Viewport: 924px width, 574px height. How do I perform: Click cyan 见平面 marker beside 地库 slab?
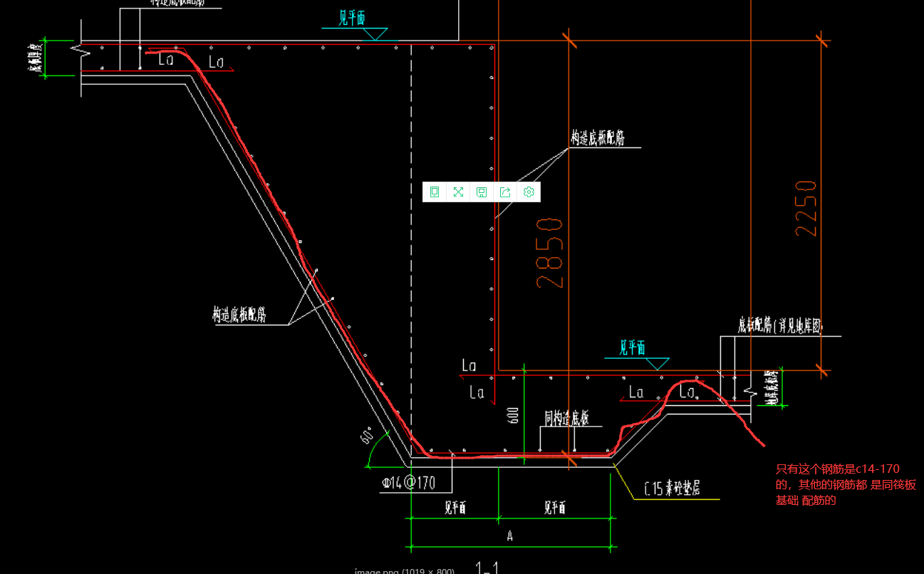(x=631, y=348)
